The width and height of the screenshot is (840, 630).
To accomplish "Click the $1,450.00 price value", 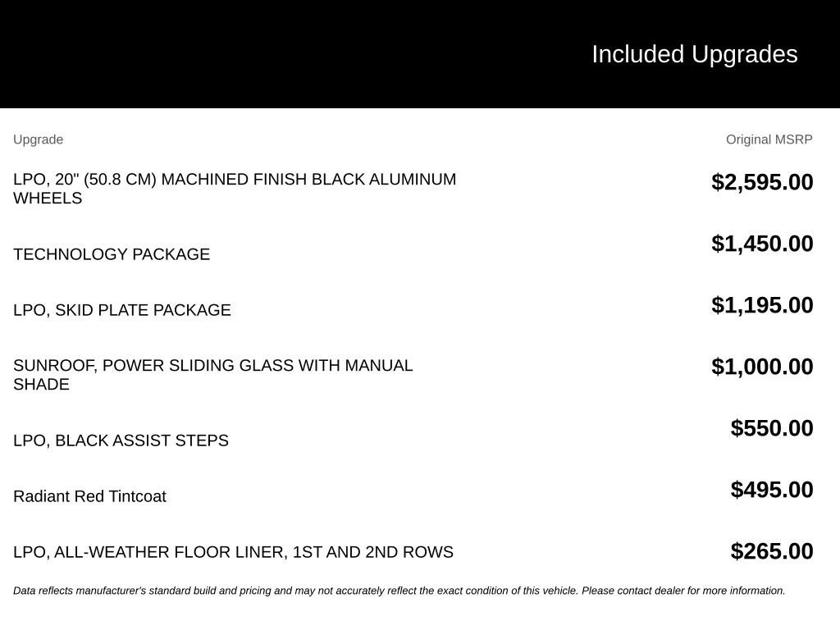I will 762,244.
